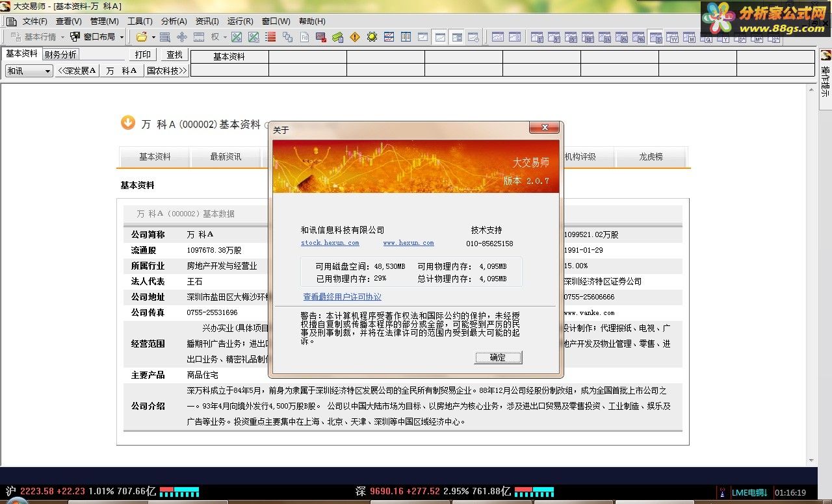
Task: Toggle the monthly M period chart button
Action: [689, 38]
